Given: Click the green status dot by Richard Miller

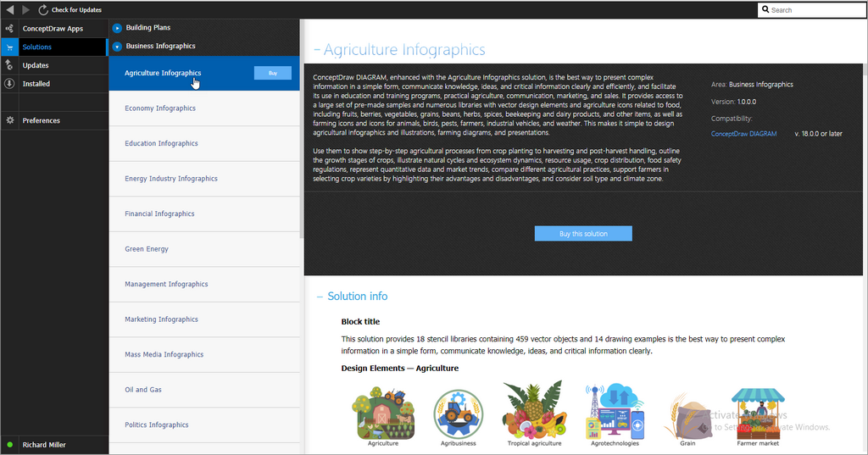Looking at the screenshot, I should pos(10,445).
